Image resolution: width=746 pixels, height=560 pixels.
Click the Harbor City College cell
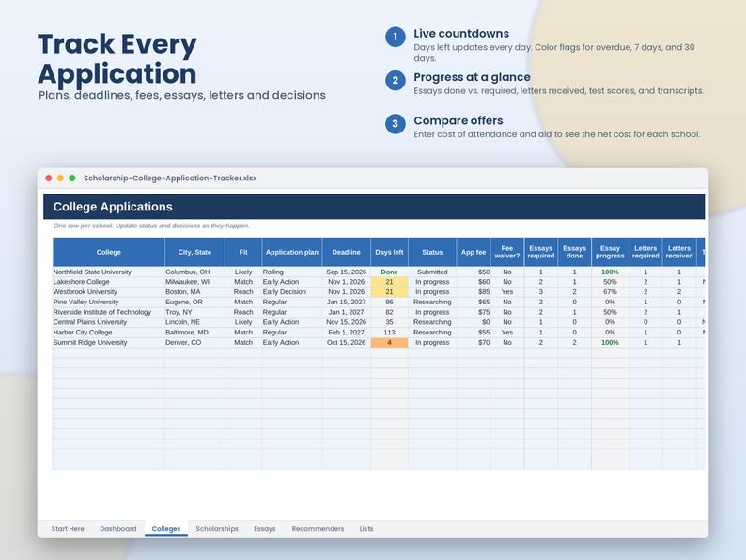point(108,332)
